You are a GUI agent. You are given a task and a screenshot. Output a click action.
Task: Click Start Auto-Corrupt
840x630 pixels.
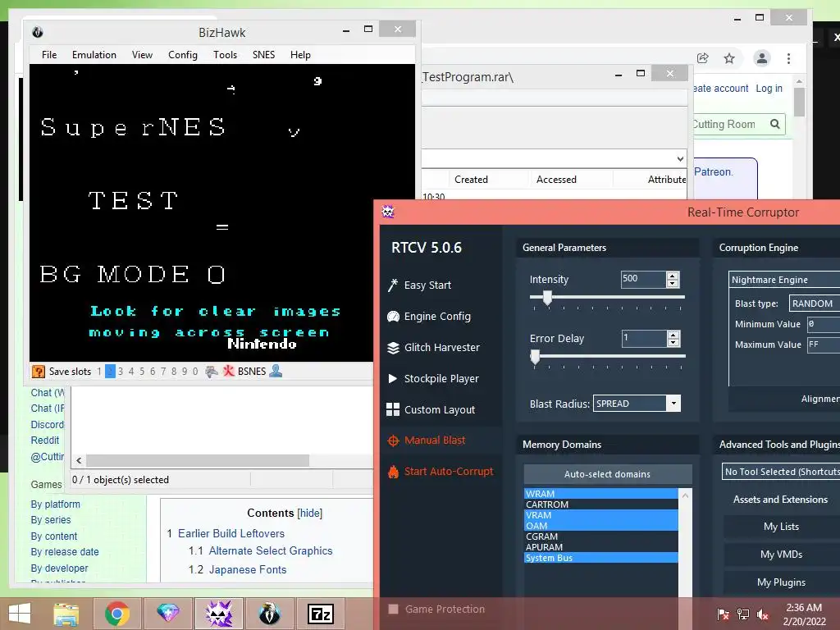point(440,472)
